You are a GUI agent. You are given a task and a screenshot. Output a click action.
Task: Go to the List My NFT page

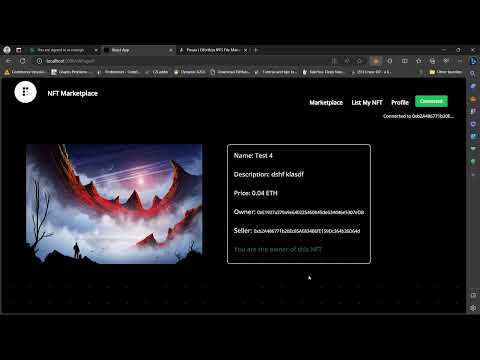367,103
